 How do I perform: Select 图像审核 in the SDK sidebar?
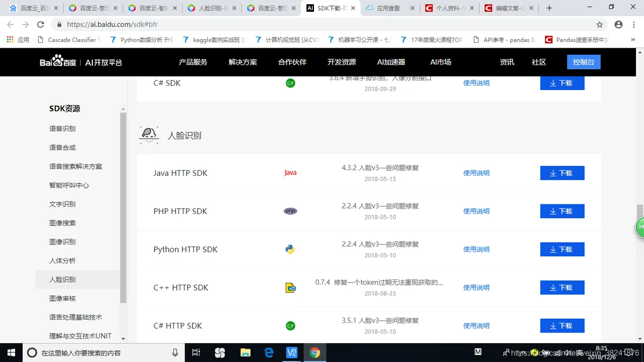tap(62, 298)
